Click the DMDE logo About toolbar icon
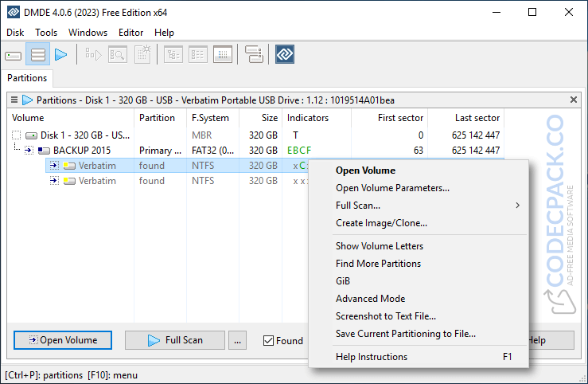The width and height of the screenshot is (588, 384). [x=285, y=54]
